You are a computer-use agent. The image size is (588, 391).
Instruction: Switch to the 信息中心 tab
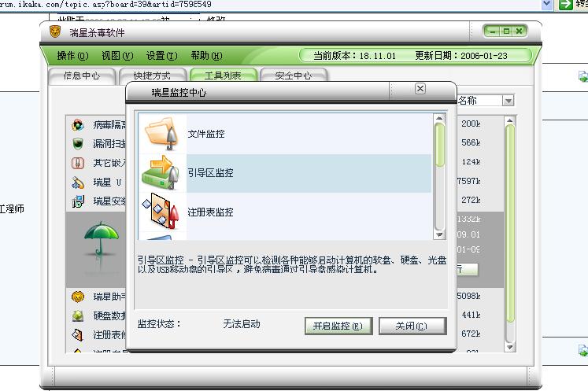(82, 76)
